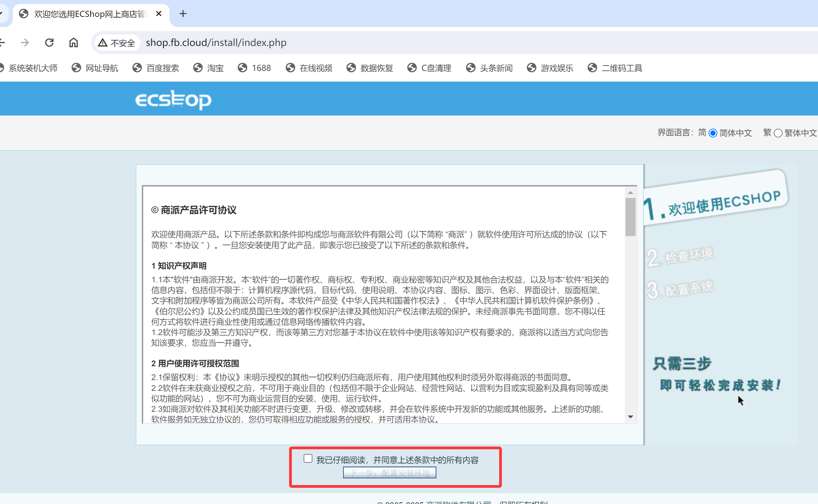The image size is (818, 504).
Task: Click the forward navigation arrow
Action: pos(25,43)
